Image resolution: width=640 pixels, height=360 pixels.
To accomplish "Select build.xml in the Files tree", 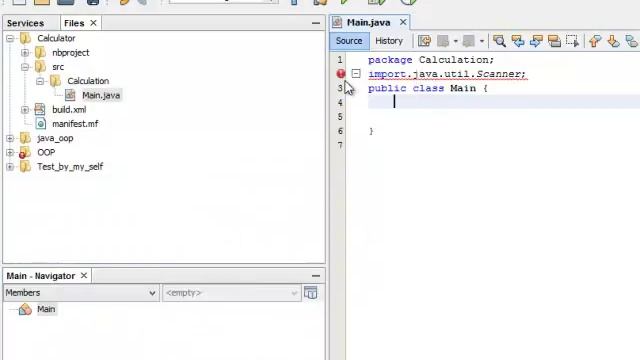I will tap(69, 110).
